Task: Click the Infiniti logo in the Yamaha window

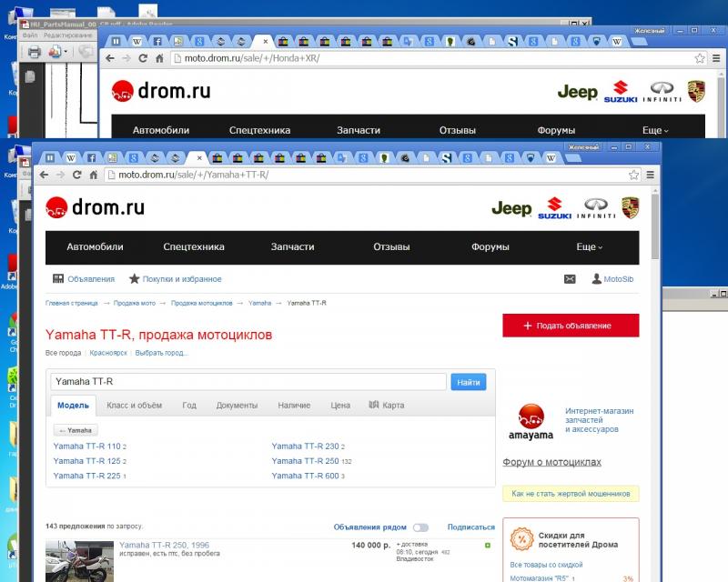Action: (x=596, y=208)
